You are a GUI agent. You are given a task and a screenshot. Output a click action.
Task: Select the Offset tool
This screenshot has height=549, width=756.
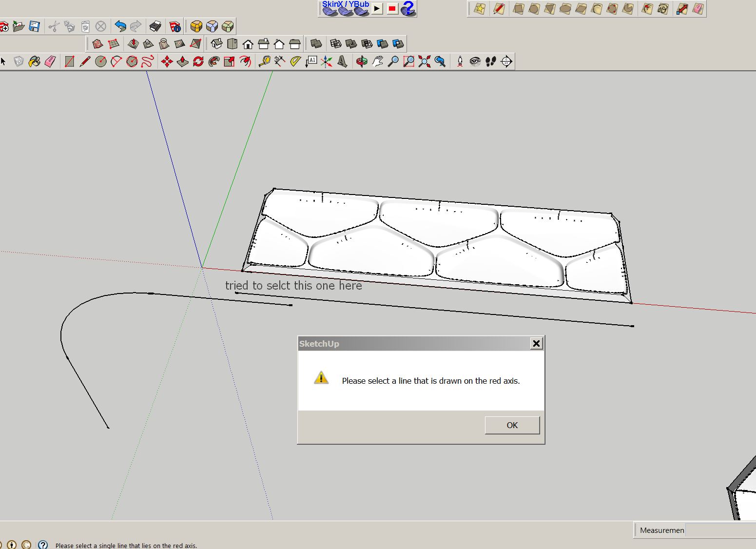tap(245, 61)
